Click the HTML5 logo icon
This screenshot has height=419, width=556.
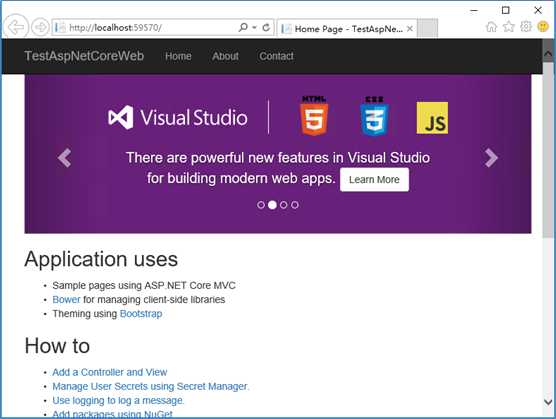coord(314,116)
